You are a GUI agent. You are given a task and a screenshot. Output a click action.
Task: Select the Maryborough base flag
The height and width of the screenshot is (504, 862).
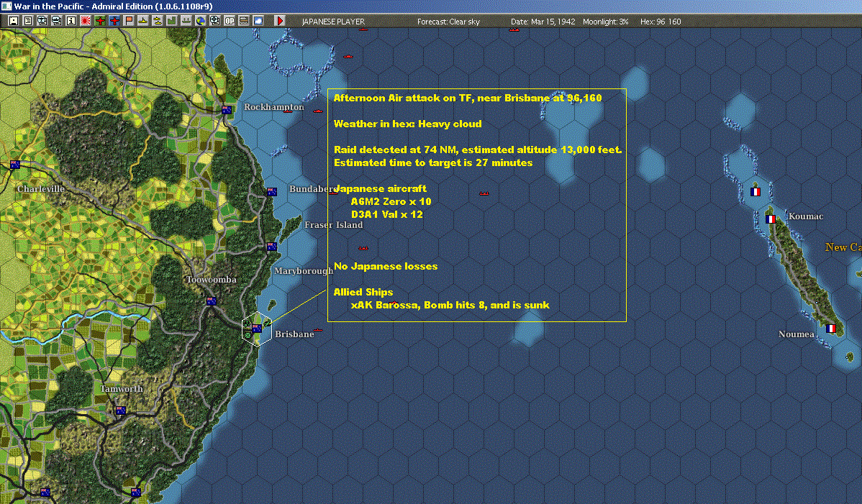(x=271, y=247)
